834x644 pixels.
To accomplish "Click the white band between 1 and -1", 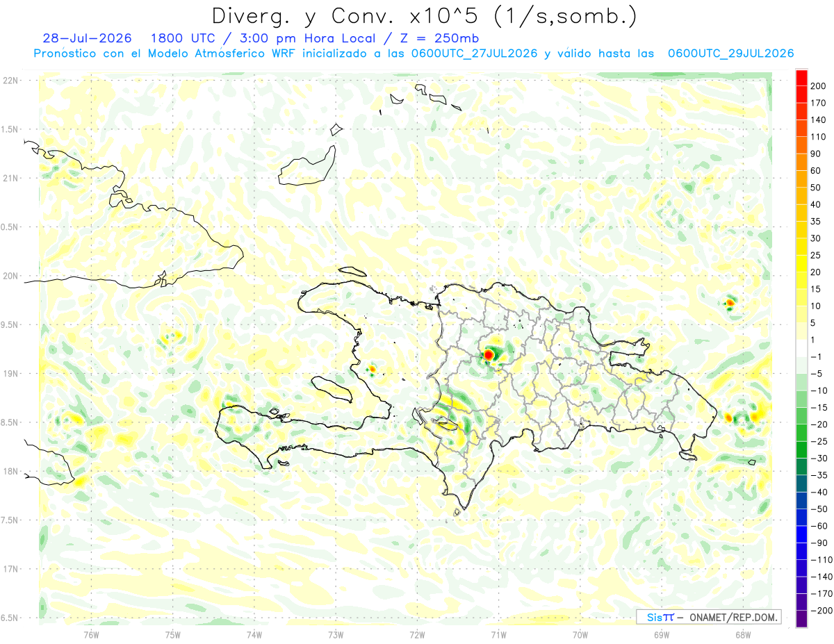I will click(x=802, y=348).
